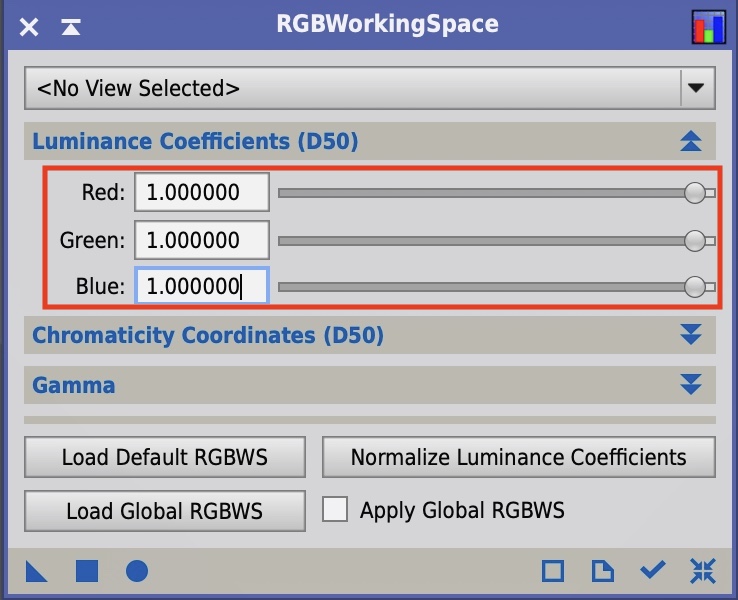Expand the Chromaticity Coordinates (D50) section

point(690,335)
